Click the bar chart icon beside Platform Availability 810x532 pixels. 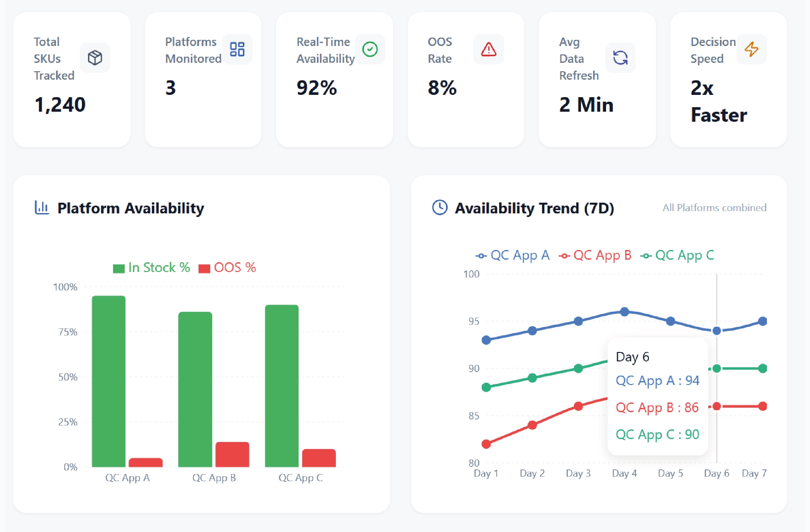pos(41,208)
